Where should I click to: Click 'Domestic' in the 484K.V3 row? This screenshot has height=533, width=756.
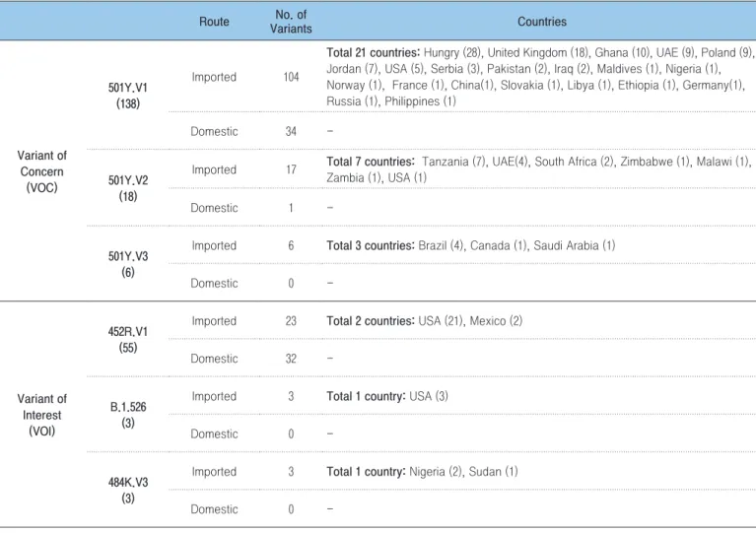(x=214, y=509)
